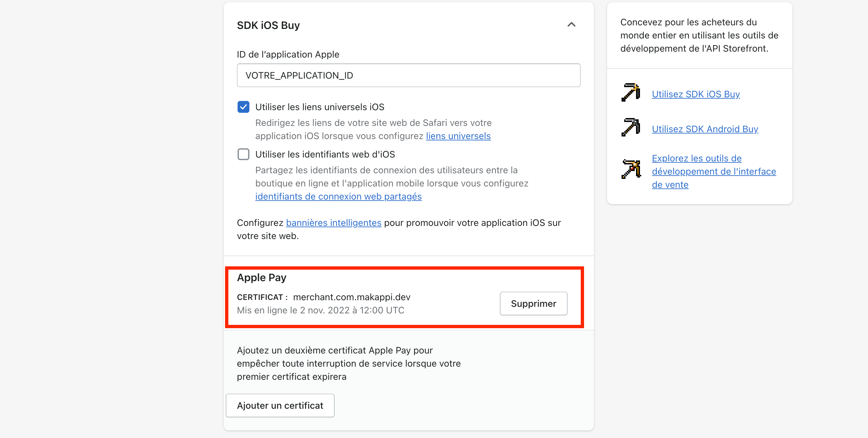Click the pickaxe icon beside Utilisez SDK Android Buy

point(631,127)
